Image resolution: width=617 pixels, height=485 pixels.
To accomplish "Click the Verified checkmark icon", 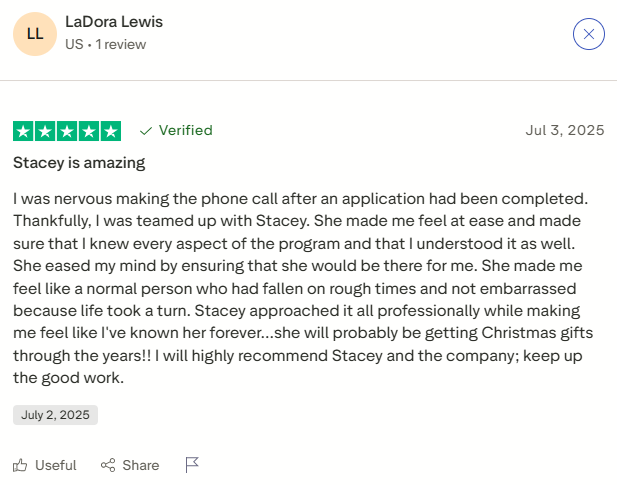I will click(x=146, y=131).
